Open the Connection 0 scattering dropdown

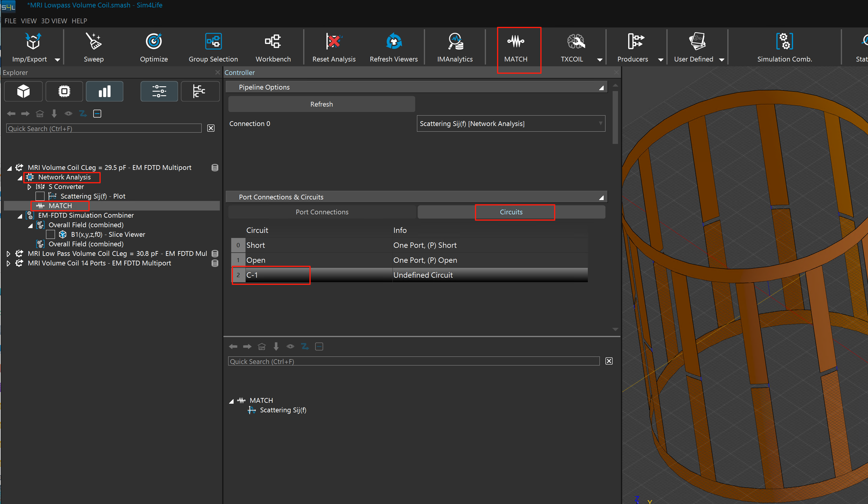pos(510,124)
